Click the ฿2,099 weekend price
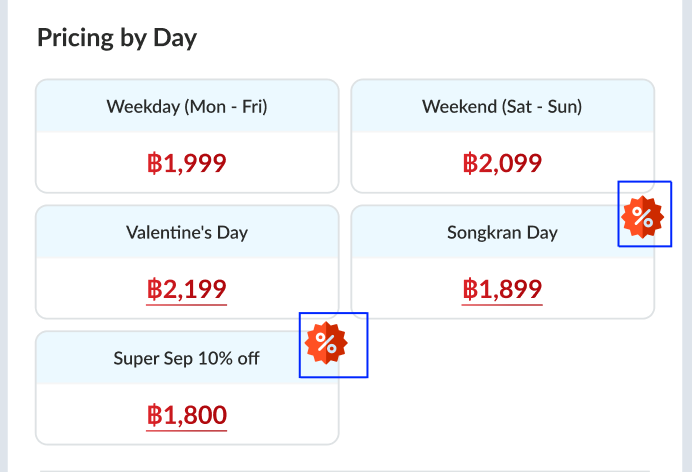This screenshot has width=692, height=472. pyautogui.click(x=502, y=163)
